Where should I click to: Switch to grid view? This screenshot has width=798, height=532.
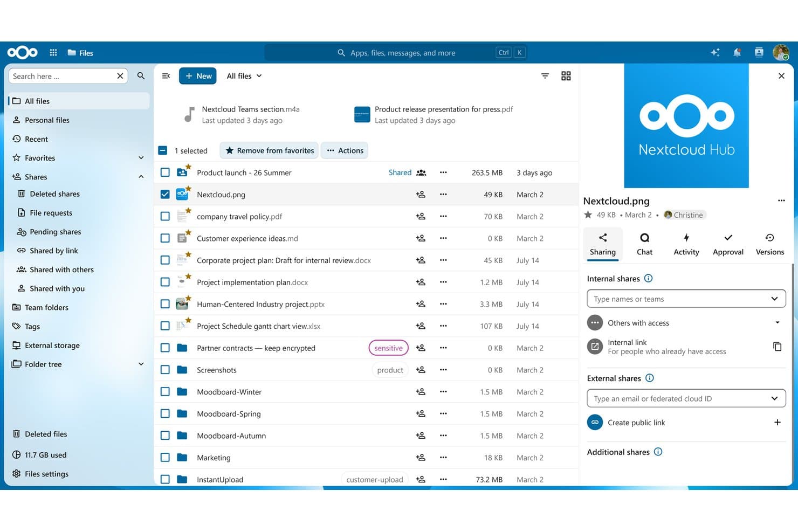[566, 76]
